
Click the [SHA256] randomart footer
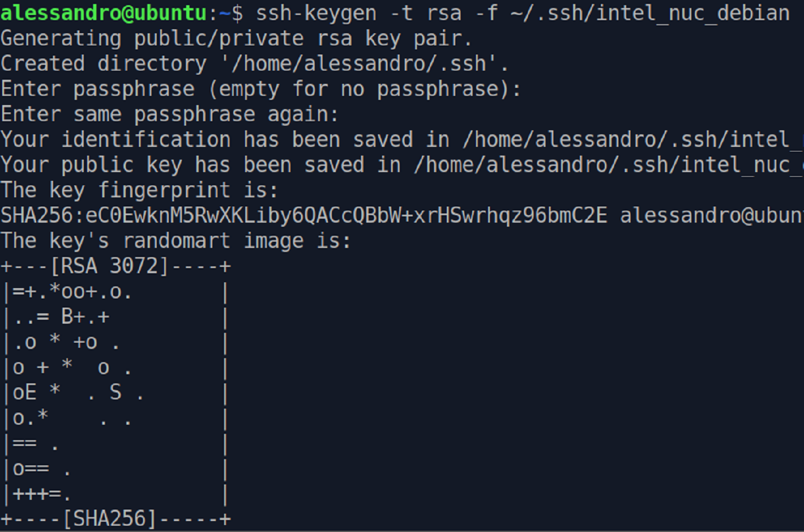[109, 519]
